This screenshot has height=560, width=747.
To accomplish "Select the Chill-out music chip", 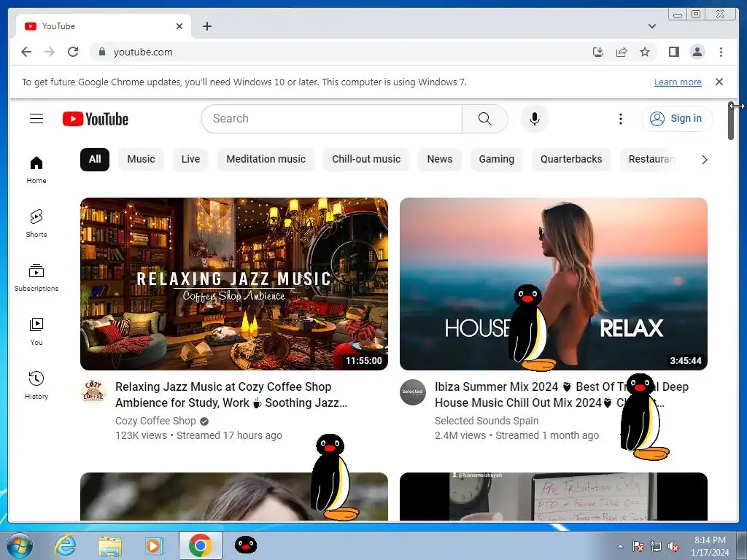I will pos(366,159).
